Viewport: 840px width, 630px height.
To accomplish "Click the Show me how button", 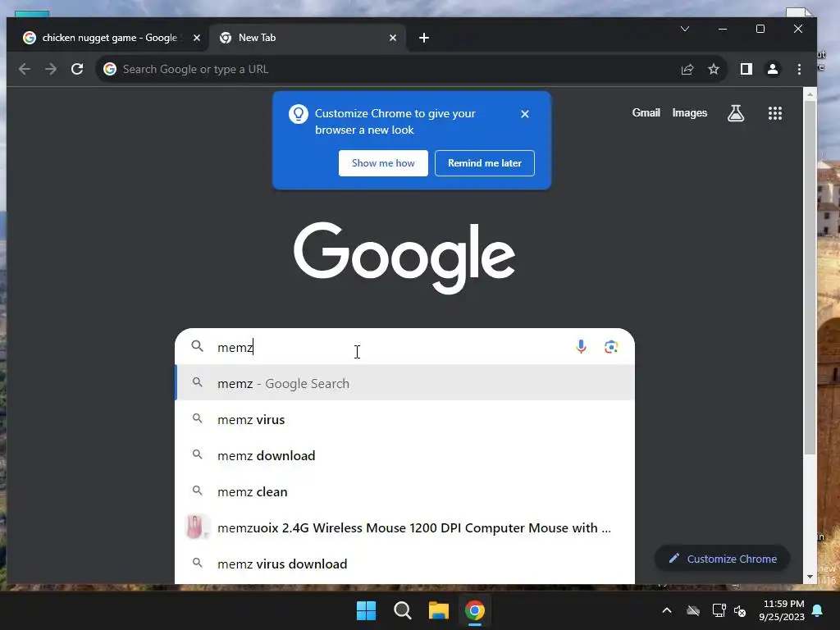I will (383, 163).
